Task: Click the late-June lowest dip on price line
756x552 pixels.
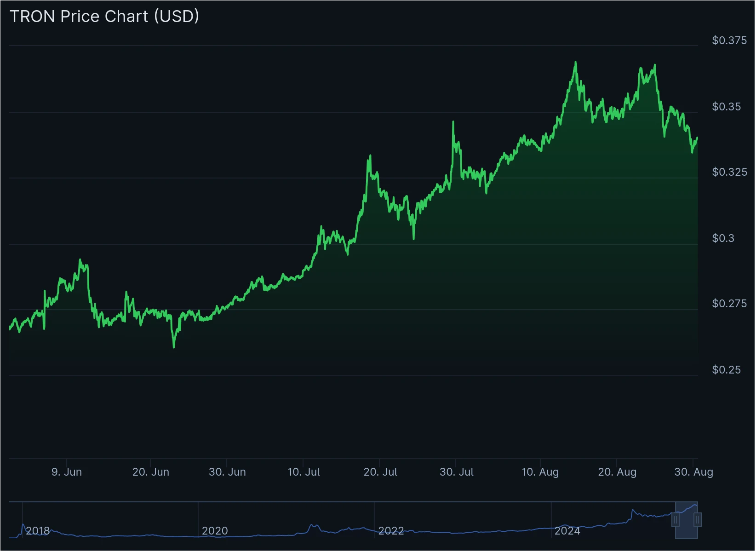Action: [174, 347]
